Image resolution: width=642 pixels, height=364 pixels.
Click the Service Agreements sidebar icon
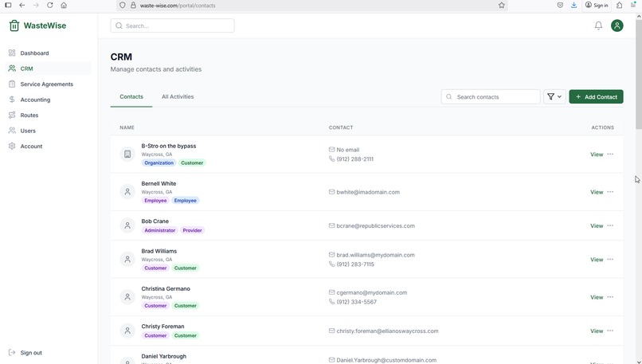tap(12, 84)
